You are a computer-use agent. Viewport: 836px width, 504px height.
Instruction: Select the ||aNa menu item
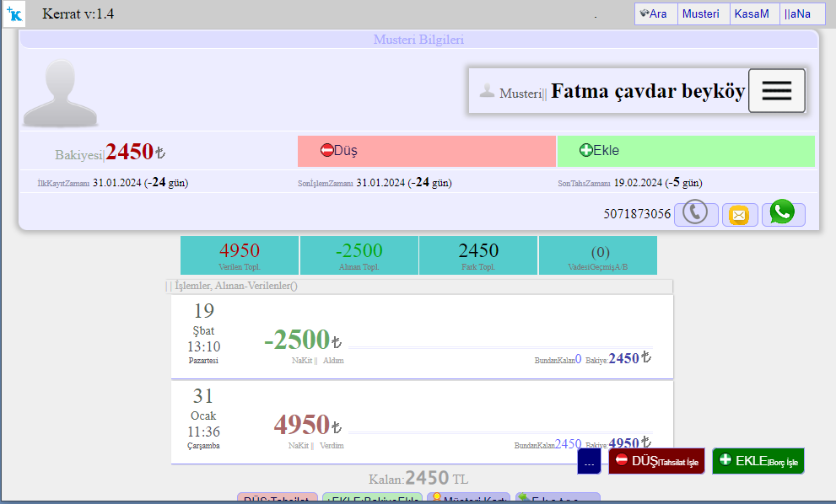pyautogui.click(x=799, y=14)
